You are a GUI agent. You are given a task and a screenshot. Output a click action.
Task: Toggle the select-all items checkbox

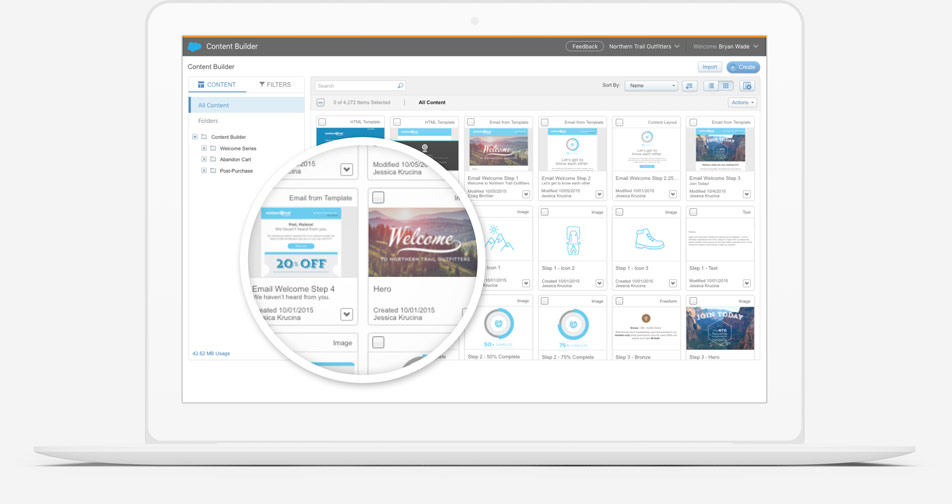(x=320, y=103)
